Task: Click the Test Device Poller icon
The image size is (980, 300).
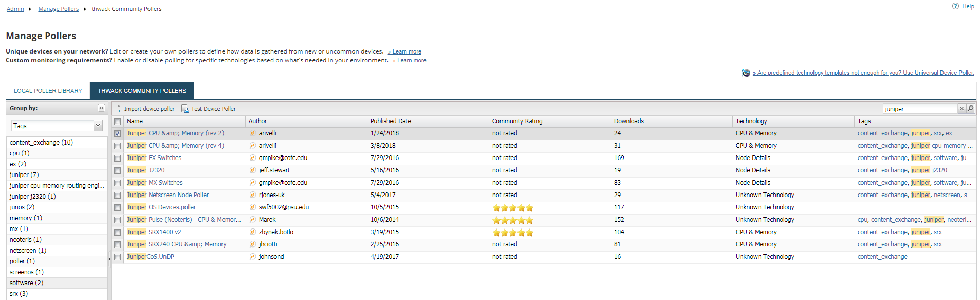Action: pos(185,109)
